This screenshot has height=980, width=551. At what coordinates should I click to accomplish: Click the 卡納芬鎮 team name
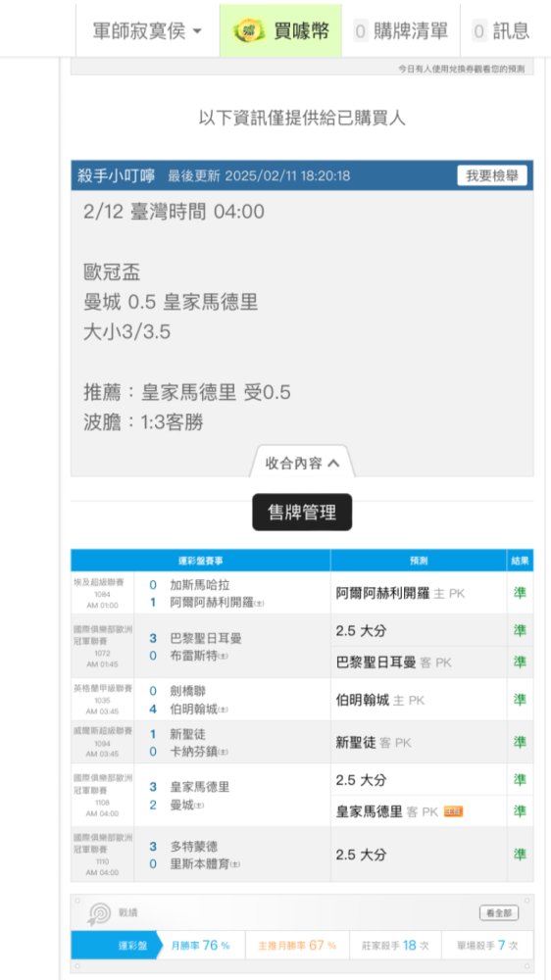[x=198, y=752]
